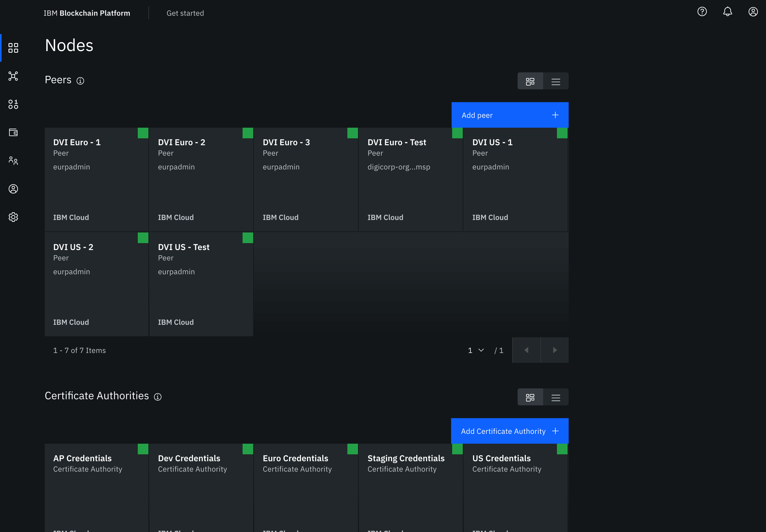The width and height of the screenshot is (766, 532).
Task: Click the '1 - 7 of 7 Items' text
Action: click(x=79, y=350)
